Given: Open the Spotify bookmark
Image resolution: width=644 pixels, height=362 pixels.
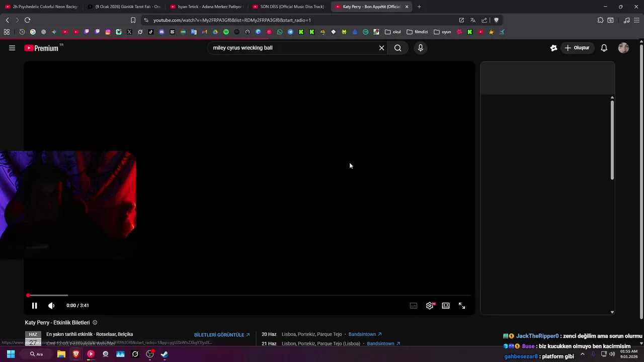Looking at the screenshot, I should [226, 32].
